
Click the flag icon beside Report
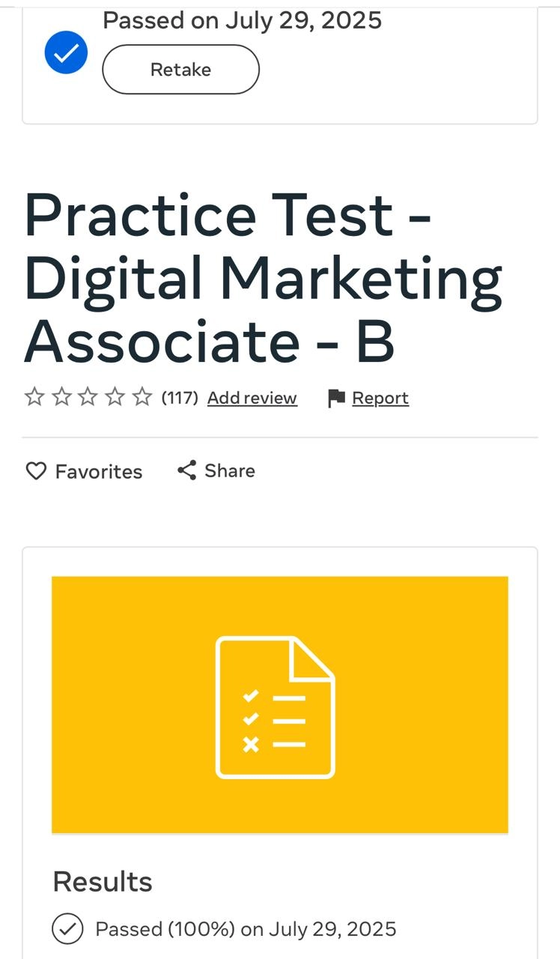point(336,399)
